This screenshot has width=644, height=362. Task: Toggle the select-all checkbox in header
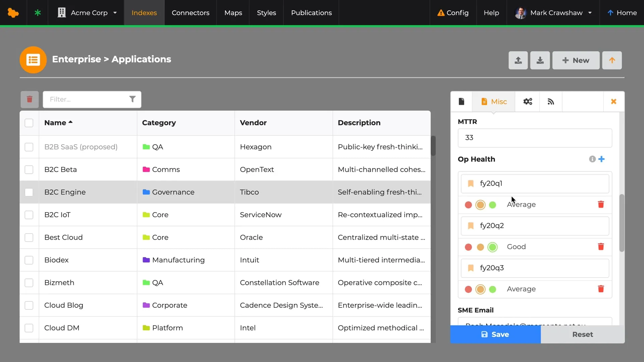29,123
